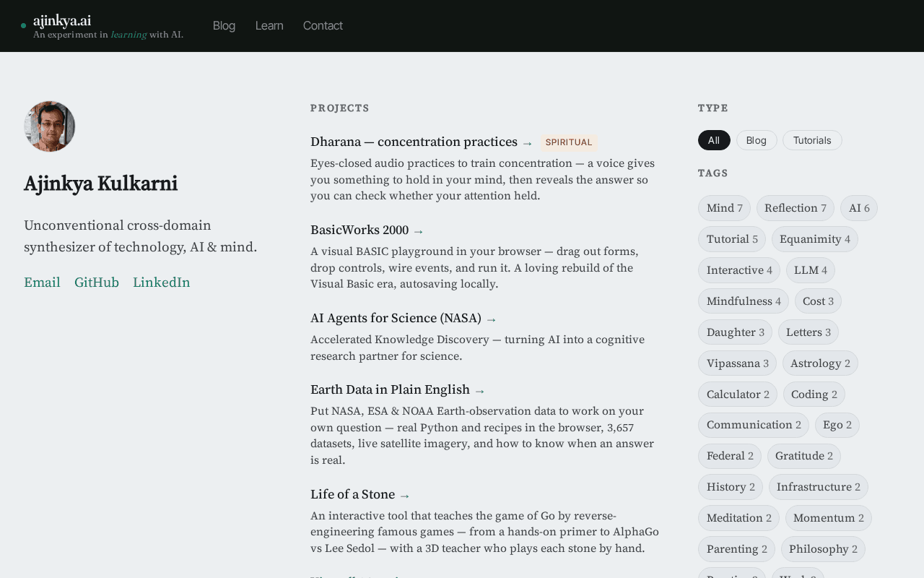Click the arrow next to Life of a Stone

point(404,496)
